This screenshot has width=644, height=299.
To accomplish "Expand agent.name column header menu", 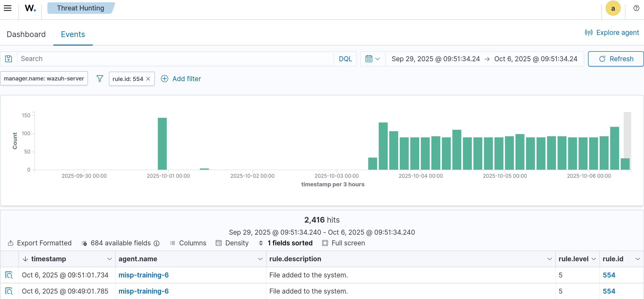I will coord(260,259).
